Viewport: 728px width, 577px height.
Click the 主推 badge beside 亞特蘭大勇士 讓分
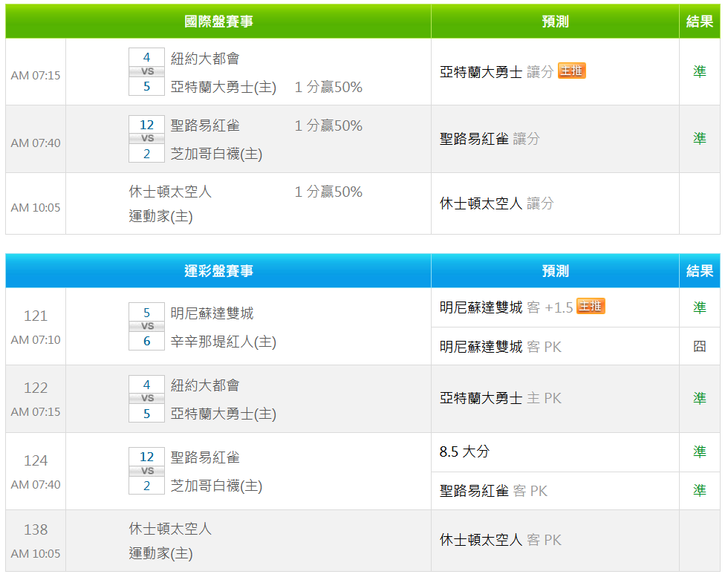click(571, 71)
